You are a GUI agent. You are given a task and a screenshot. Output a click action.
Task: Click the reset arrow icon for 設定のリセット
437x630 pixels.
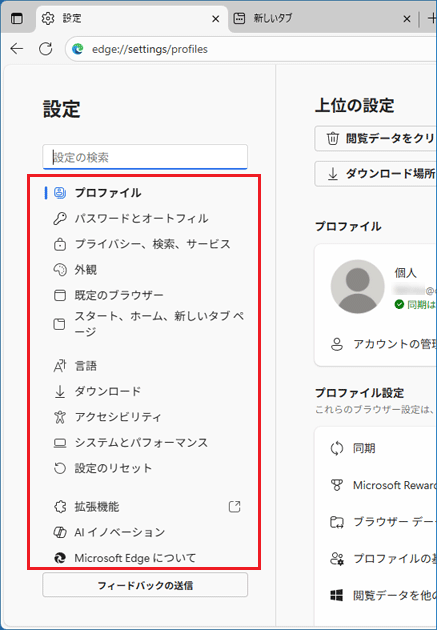pyautogui.click(x=59, y=468)
